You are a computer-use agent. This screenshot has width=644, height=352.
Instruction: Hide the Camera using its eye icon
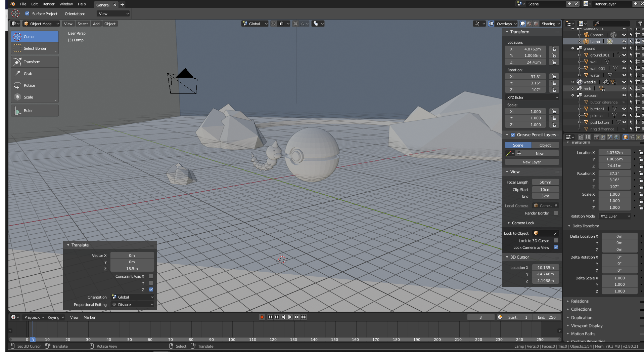[624, 35]
